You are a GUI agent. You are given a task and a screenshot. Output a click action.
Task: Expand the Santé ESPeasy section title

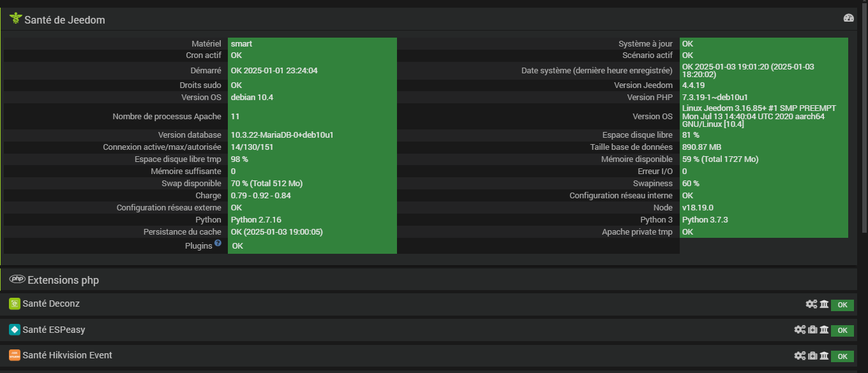[54, 330]
